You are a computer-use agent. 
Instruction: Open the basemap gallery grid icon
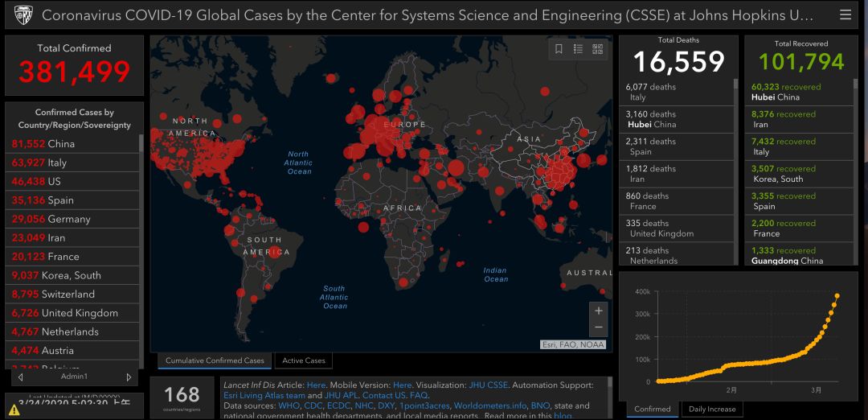click(597, 49)
